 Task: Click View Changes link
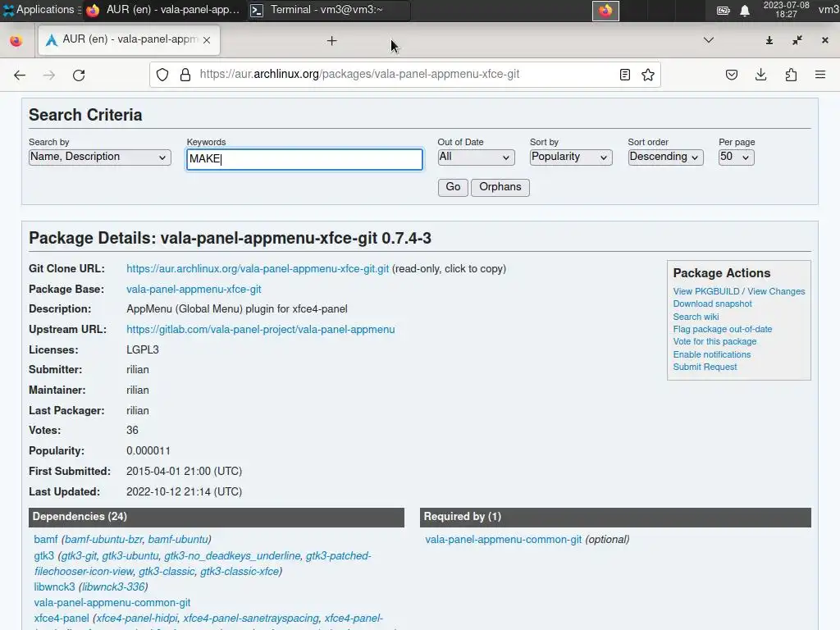(776, 291)
